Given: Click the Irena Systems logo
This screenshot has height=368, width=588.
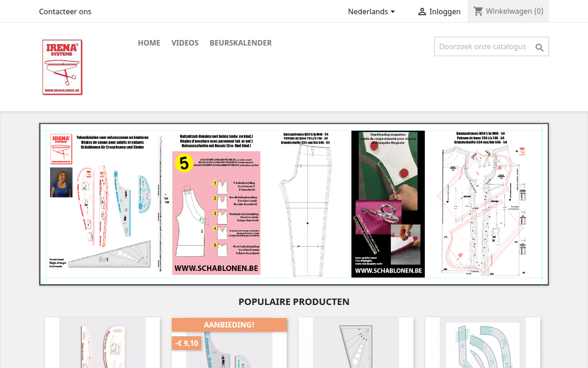Looking at the screenshot, I should pyautogui.click(x=62, y=67).
